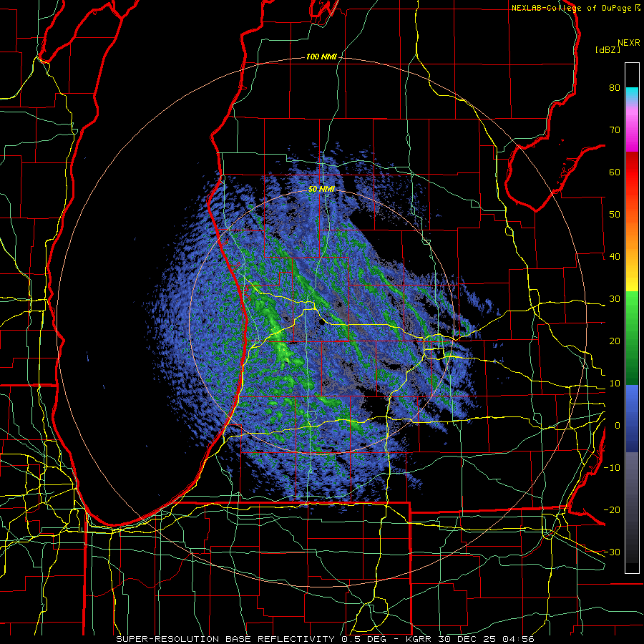Click the 20 value on dBZ scale

tap(615, 341)
